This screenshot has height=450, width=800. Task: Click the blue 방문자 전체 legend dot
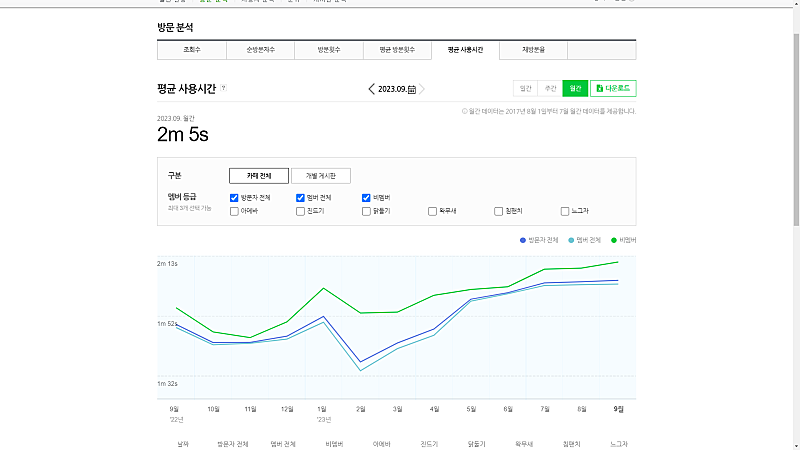coord(522,241)
